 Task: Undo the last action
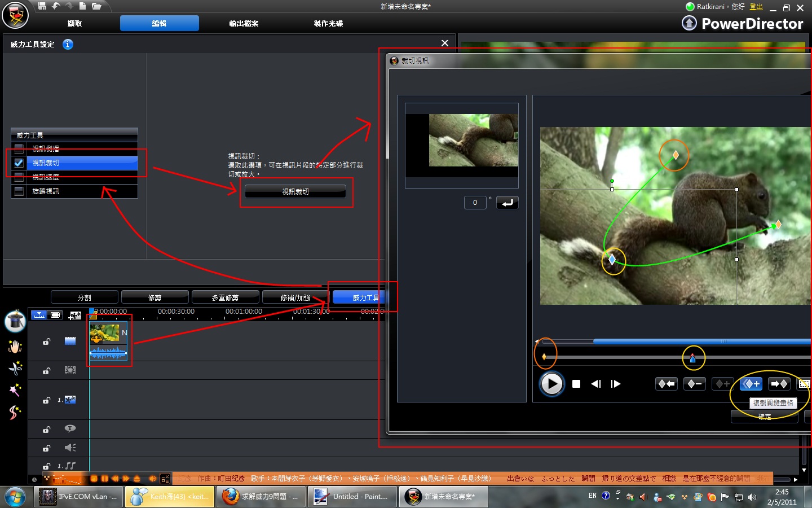tap(56, 6)
